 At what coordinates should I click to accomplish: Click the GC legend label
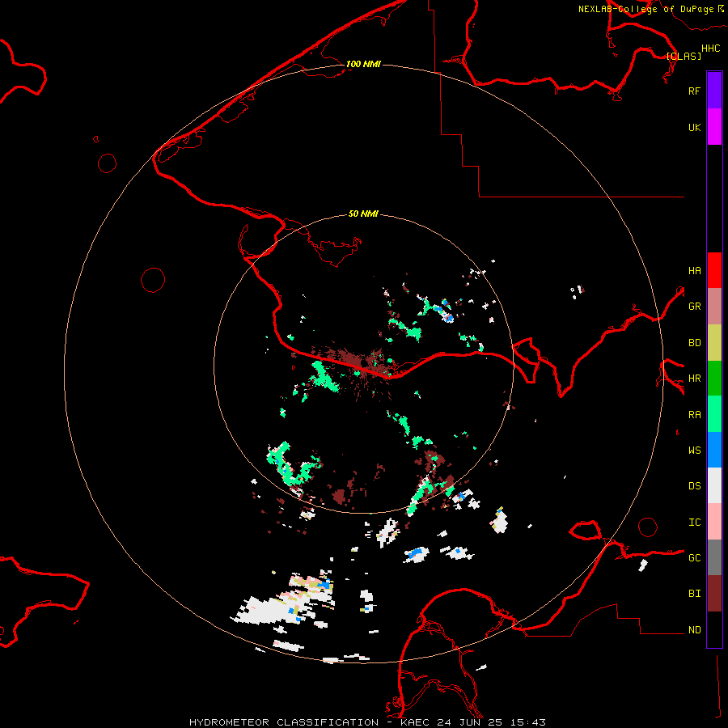(694, 558)
